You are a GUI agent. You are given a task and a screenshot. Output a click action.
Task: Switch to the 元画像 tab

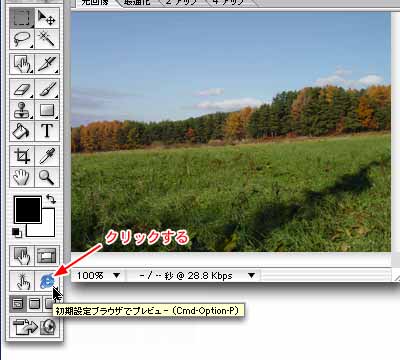(x=96, y=3)
